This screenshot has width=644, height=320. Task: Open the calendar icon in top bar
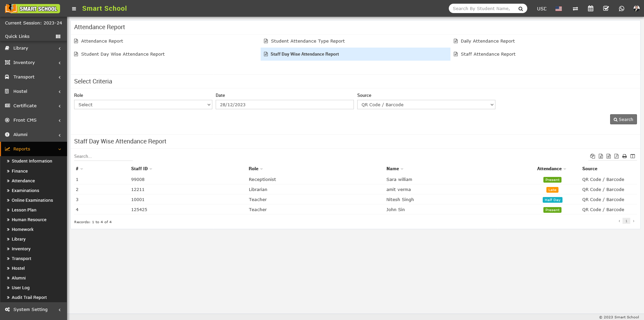click(x=591, y=9)
